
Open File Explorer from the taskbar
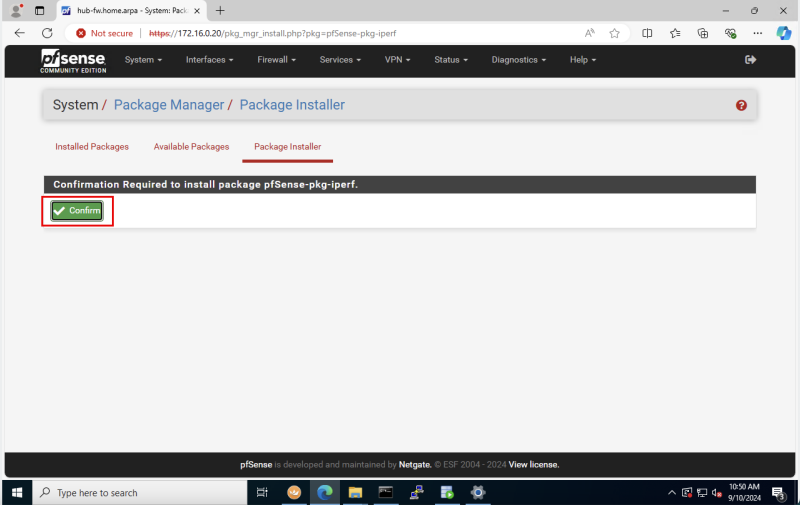355,492
